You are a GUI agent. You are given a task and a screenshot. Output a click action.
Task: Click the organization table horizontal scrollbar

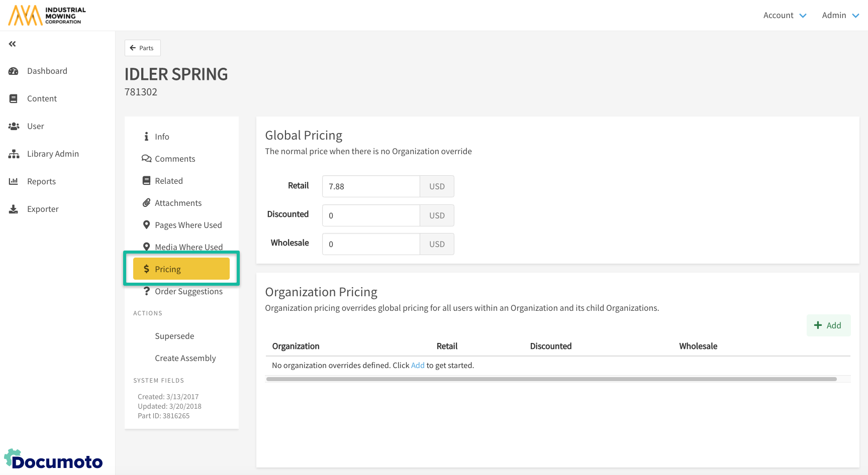point(551,379)
